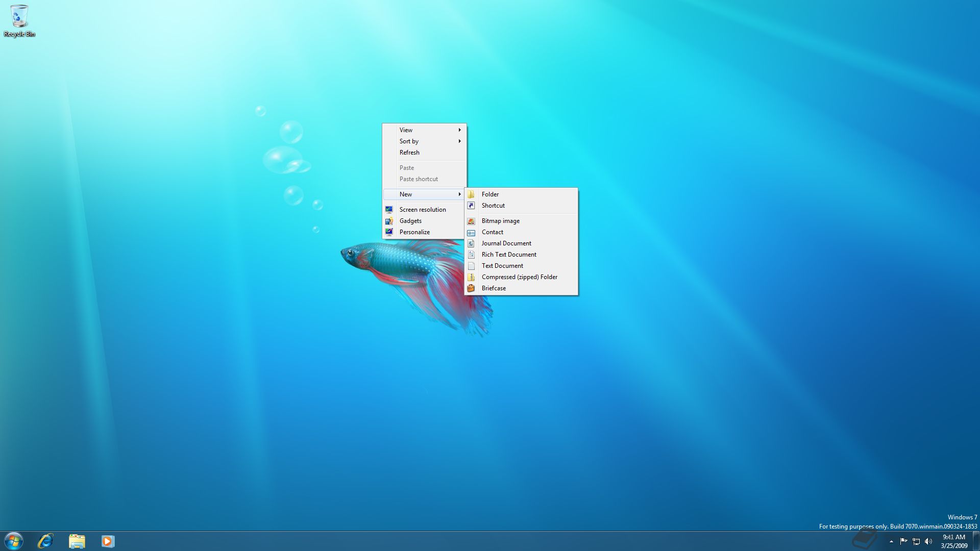Click the Journal Document icon
The image size is (980, 551).
pyautogui.click(x=471, y=243)
